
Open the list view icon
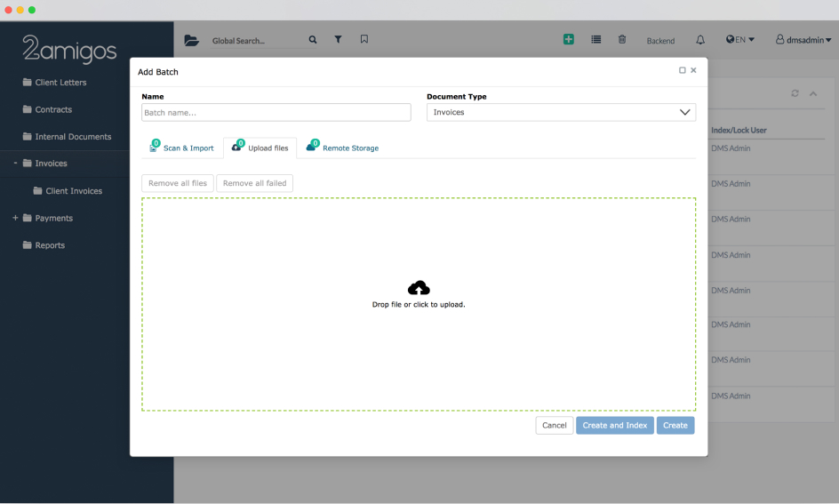(x=596, y=40)
